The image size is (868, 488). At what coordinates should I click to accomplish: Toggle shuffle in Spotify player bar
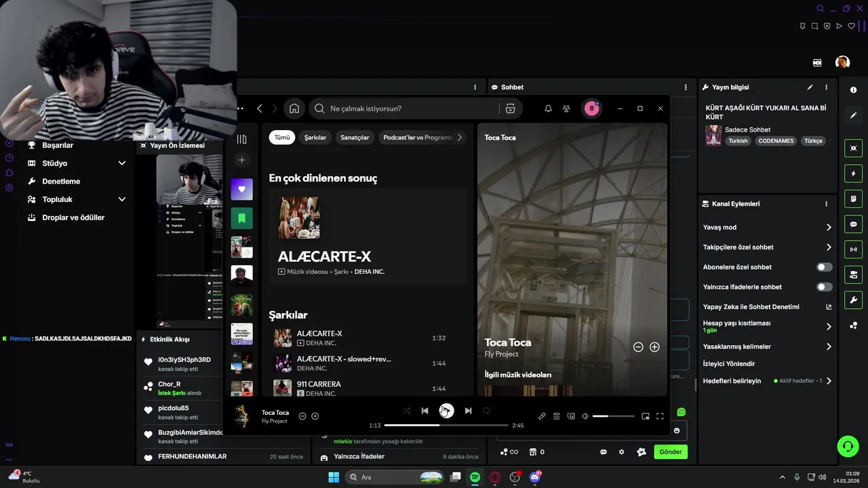pyautogui.click(x=406, y=411)
